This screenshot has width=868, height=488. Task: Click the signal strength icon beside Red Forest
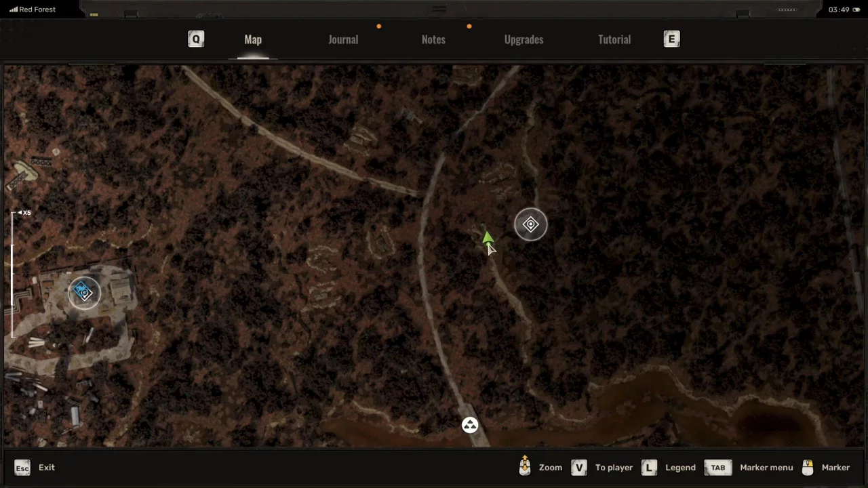(x=13, y=9)
